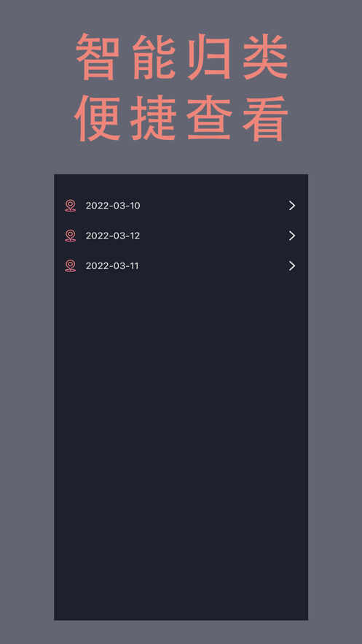Click the location pin icon beside 2022-03-10

[x=71, y=206]
